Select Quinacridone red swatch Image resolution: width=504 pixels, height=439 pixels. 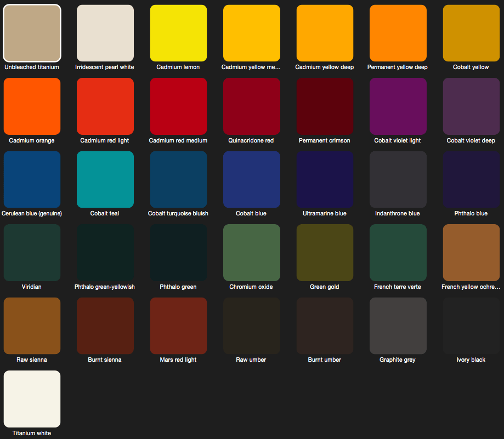(x=252, y=106)
